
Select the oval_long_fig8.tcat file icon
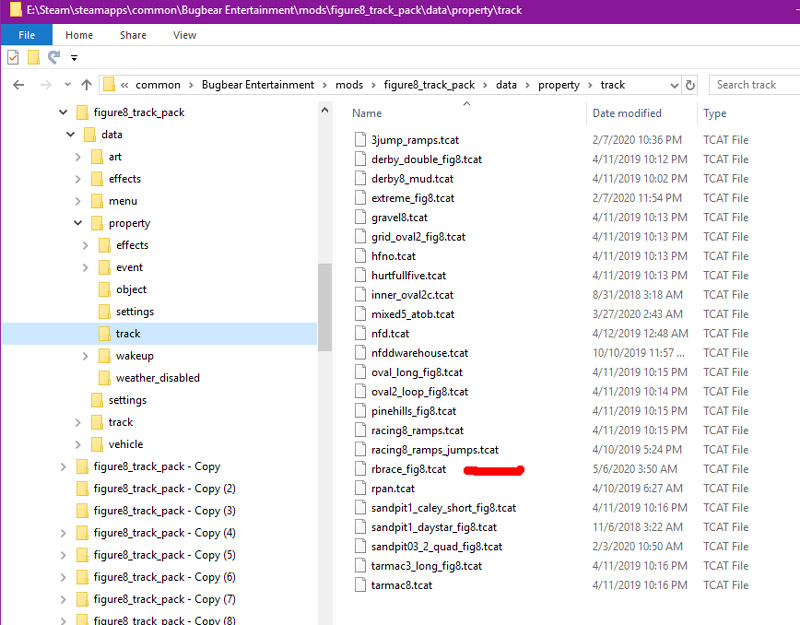[360, 372]
